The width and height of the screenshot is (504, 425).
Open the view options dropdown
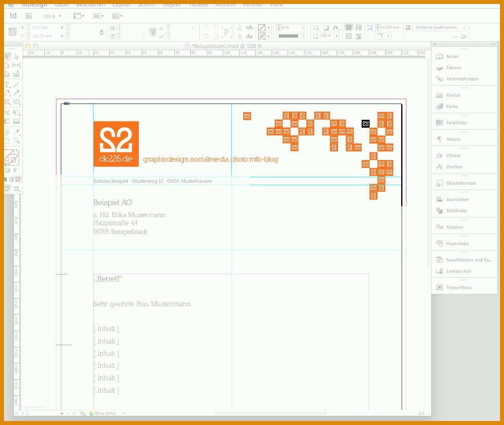(x=79, y=16)
